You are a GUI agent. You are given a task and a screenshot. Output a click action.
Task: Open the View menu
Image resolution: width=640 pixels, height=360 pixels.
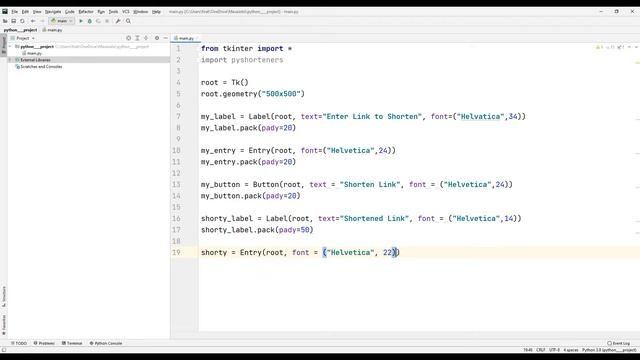(x=37, y=12)
